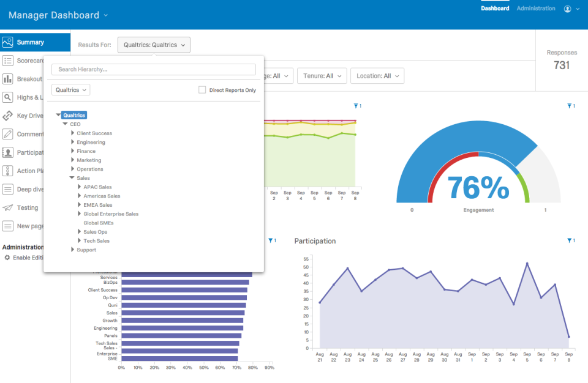
Task: Select the Dashboard menu item
Action: pos(495,8)
